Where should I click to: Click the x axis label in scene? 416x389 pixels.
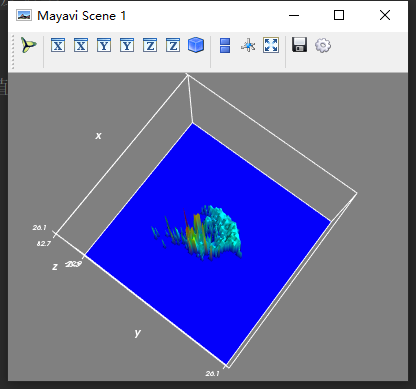98,136
